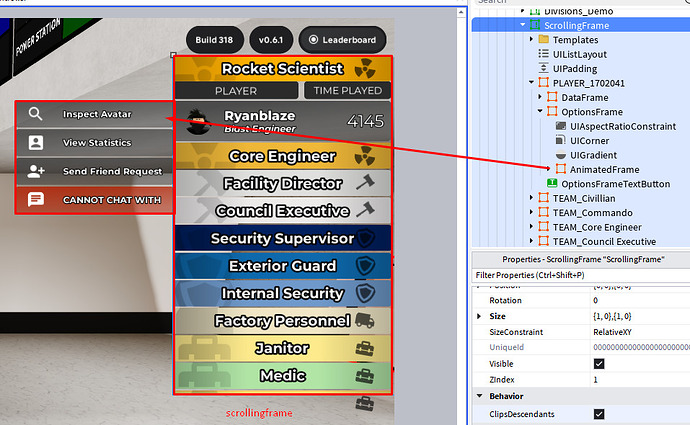Click the ZIndex value field
Image resolution: width=690 pixels, height=425 pixels.
coord(640,379)
